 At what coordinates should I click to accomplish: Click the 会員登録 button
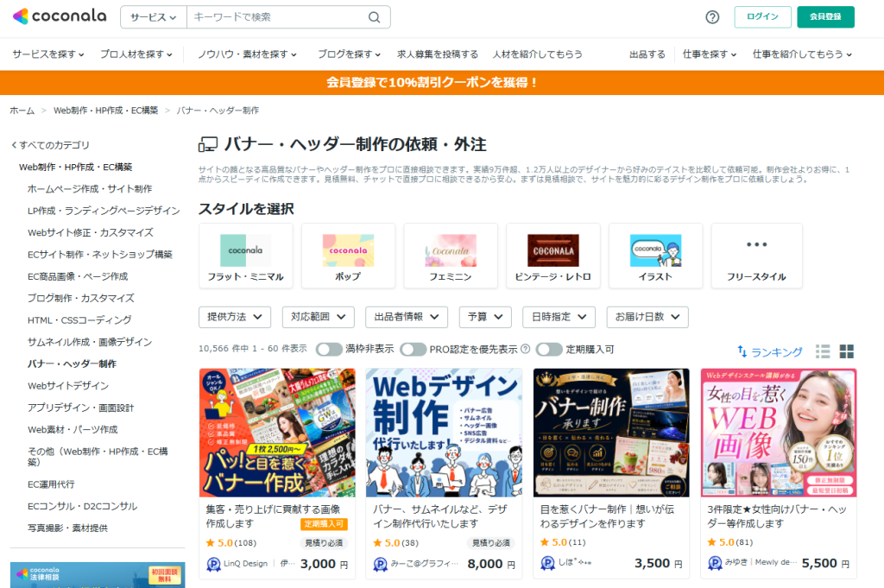tap(825, 17)
